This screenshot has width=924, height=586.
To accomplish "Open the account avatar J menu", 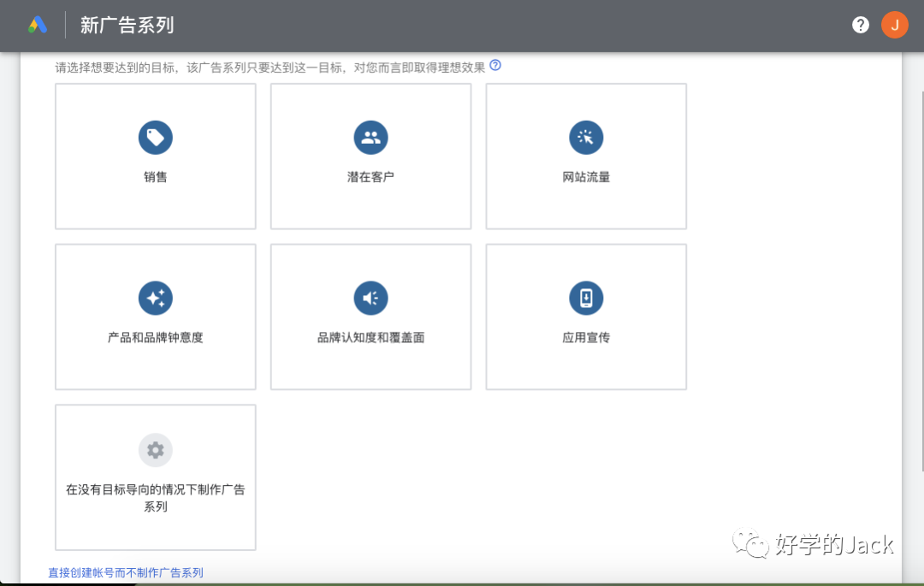I will pos(895,25).
